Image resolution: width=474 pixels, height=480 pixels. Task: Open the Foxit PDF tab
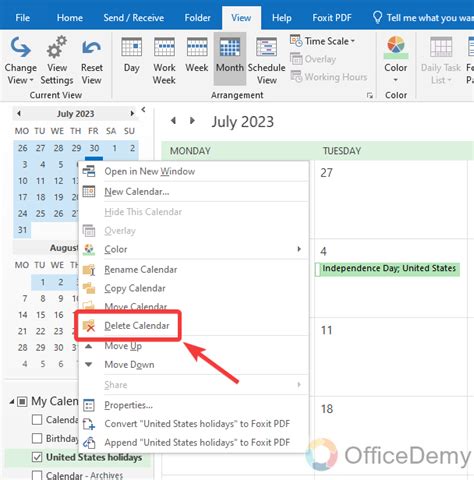332,18
